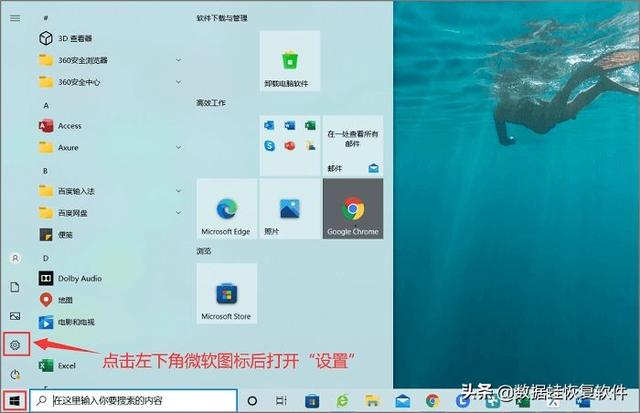Click the taskbar search input box
The height and width of the screenshot is (413, 640).
(x=133, y=401)
